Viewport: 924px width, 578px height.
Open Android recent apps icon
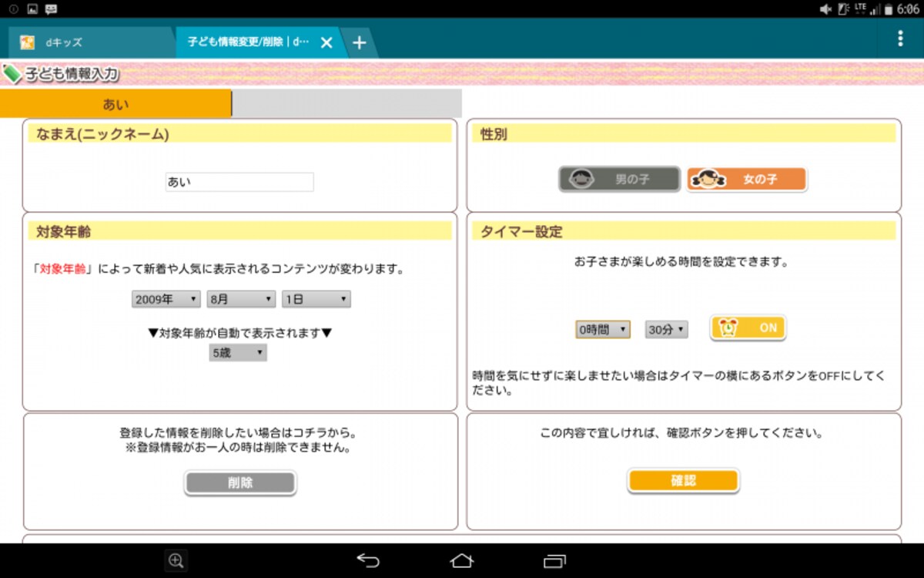tap(554, 560)
